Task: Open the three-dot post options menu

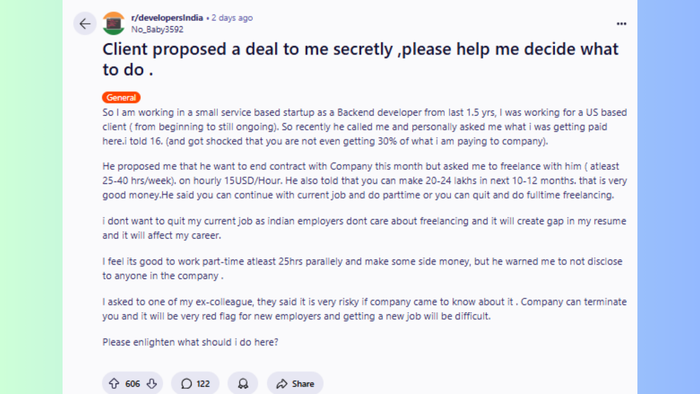Action: click(621, 24)
